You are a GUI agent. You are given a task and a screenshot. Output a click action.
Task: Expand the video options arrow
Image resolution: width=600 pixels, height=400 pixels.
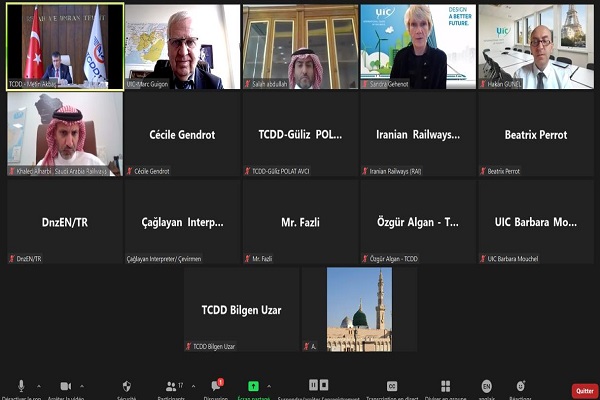[83, 386]
